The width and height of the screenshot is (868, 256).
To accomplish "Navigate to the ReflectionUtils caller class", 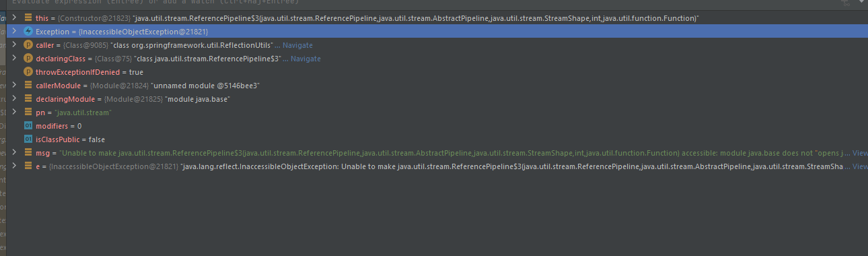I will click(297, 45).
